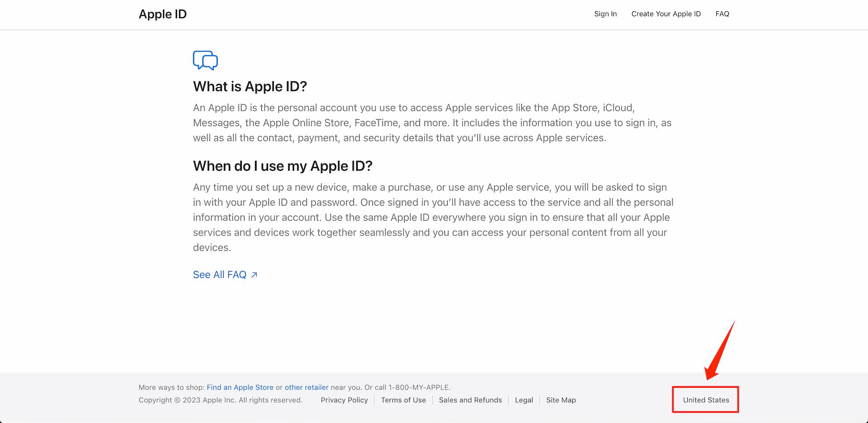Click the copyright 2023 Apple Inc. text

tap(221, 400)
